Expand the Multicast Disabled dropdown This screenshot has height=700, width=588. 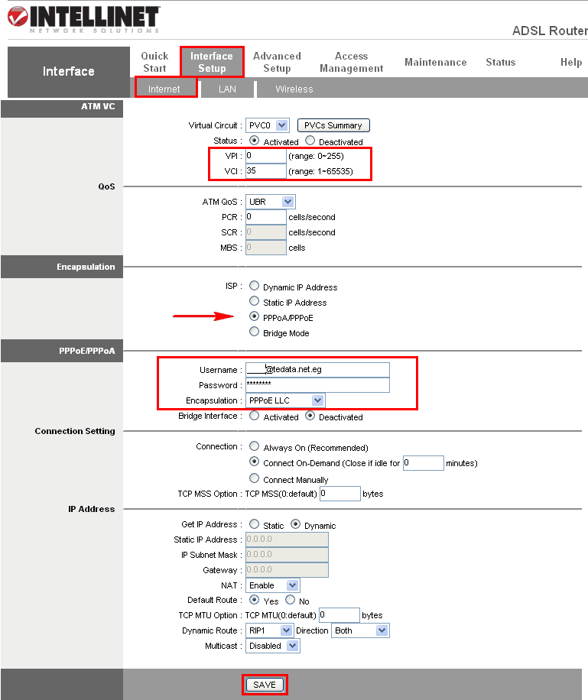pyautogui.click(x=272, y=646)
